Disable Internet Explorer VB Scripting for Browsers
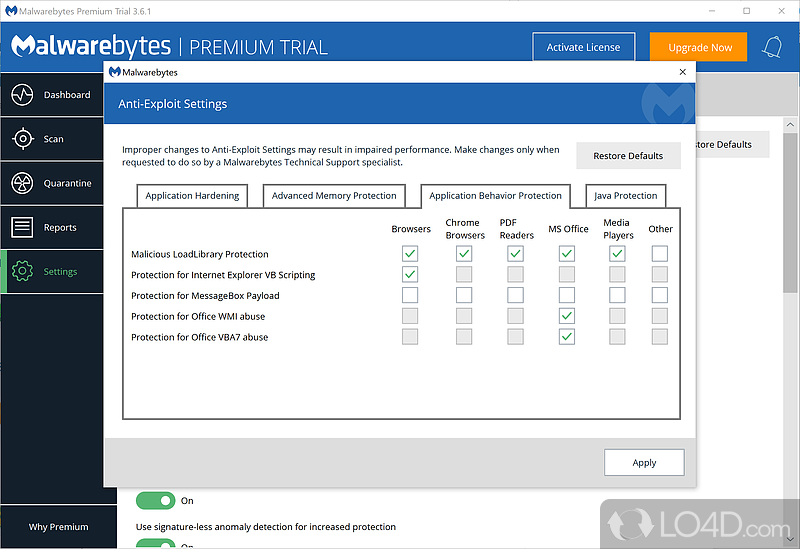Viewport: 800px width, 549px height. (x=410, y=274)
